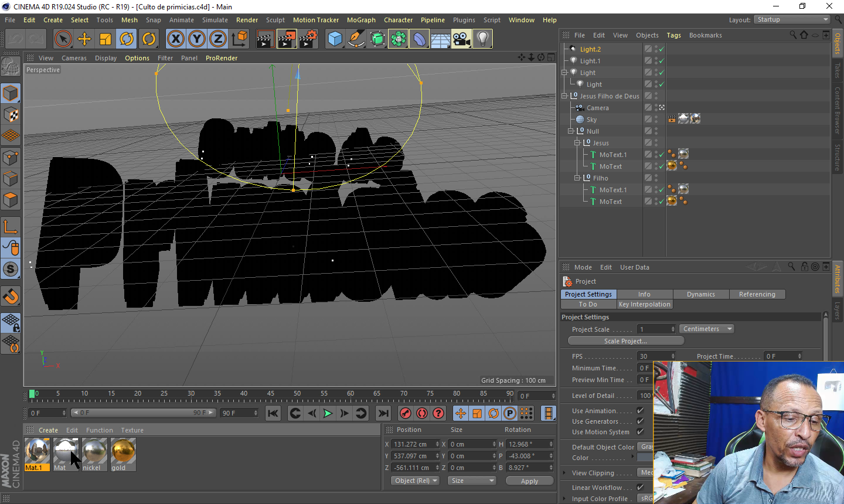
Task: Open the MoGraph menu
Action: (361, 20)
